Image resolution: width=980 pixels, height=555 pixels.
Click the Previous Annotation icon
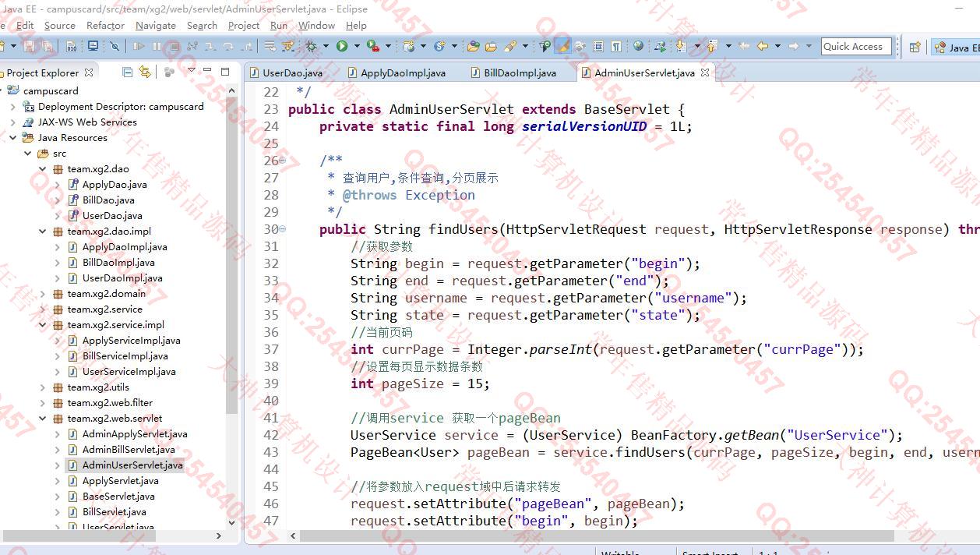pyautogui.click(x=710, y=46)
